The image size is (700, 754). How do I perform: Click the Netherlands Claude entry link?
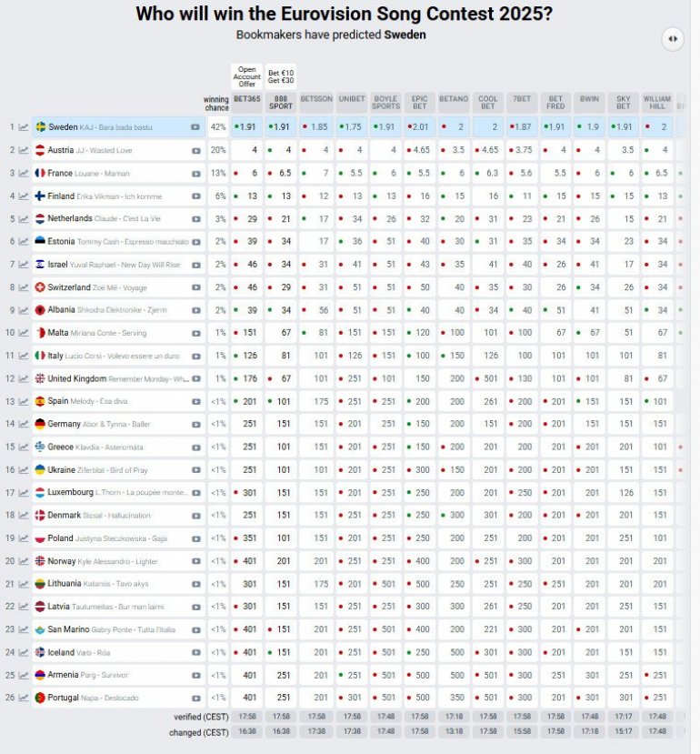pyautogui.click(x=109, y=218)
